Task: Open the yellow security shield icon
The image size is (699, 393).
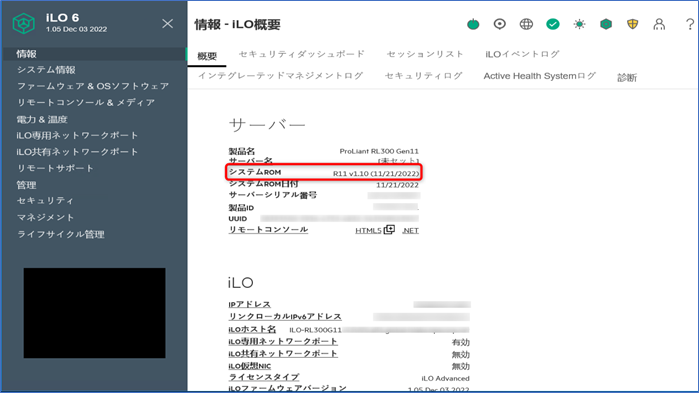Action: coord(632,24)
